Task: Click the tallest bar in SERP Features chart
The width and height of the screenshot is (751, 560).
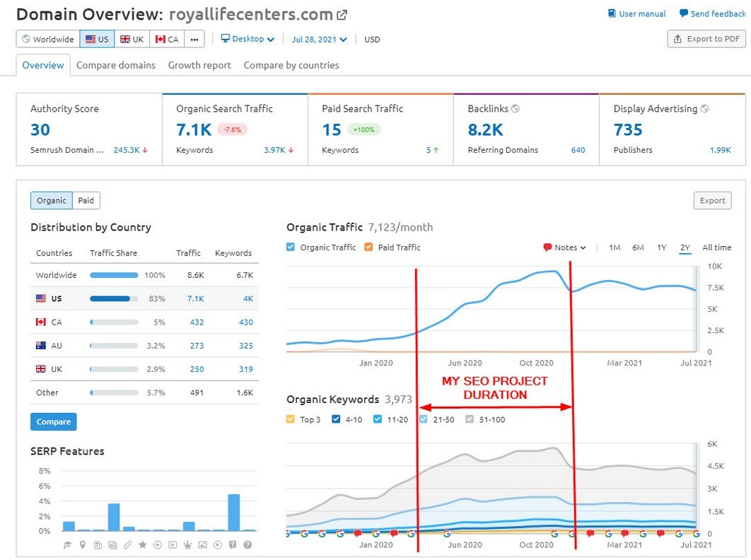Action: click(234, 512)
